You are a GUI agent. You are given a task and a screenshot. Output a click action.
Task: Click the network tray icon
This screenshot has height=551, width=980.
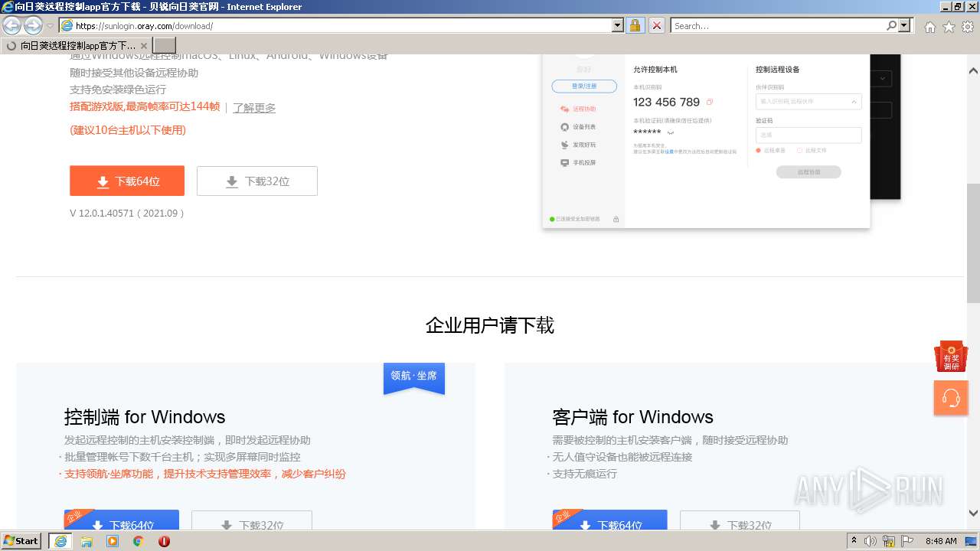tap(889, 541)
